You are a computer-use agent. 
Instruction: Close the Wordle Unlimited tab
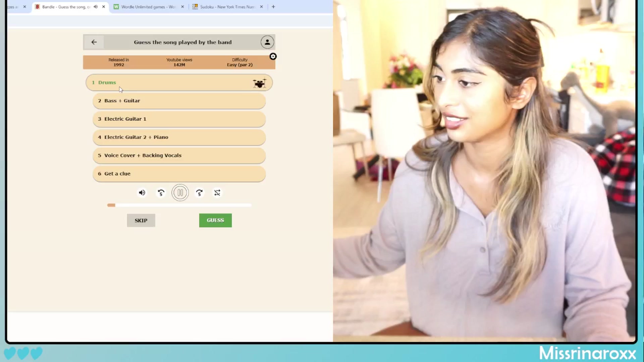(182, 7)
